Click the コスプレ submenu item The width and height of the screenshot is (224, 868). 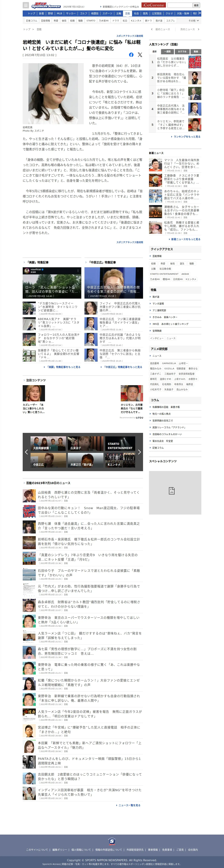(170, 21)
